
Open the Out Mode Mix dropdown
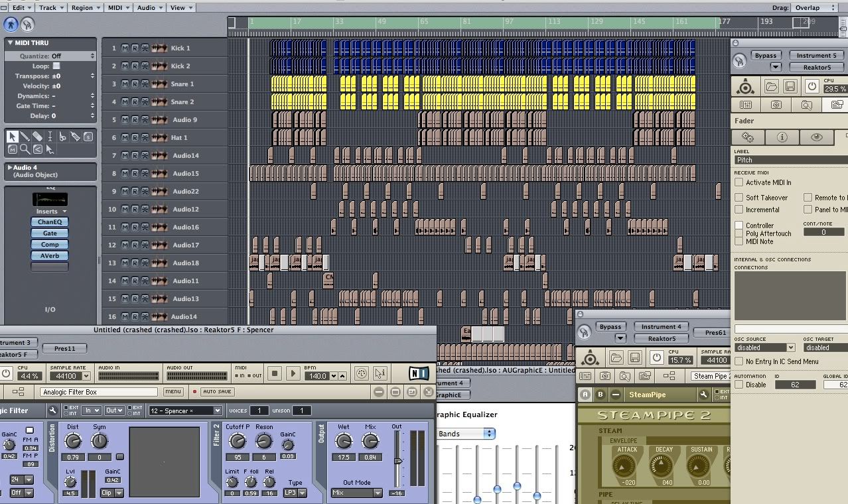tap(357, 493)
